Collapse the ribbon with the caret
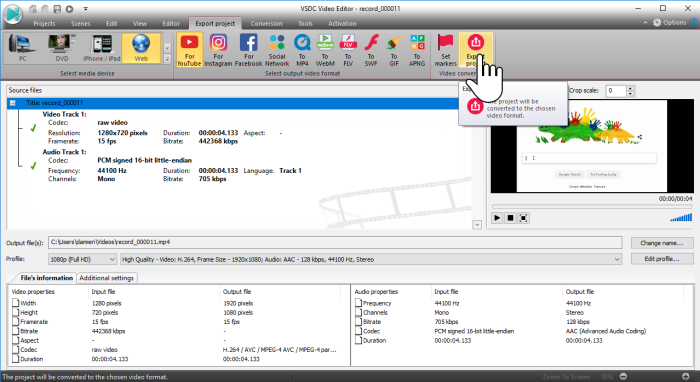The height and width of the screenshot is (382, 700). [x=645, y=22]
